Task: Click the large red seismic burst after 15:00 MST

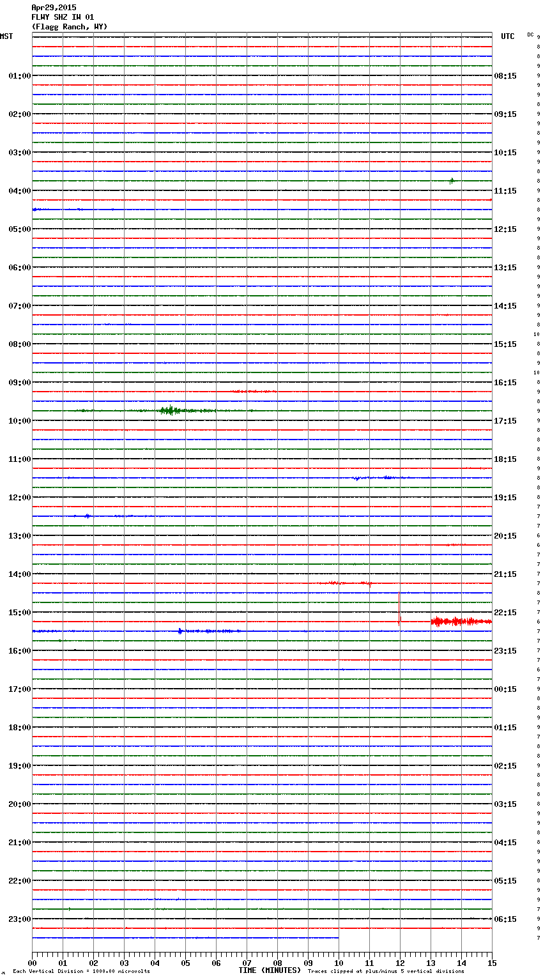Action: tap(461, 622)
